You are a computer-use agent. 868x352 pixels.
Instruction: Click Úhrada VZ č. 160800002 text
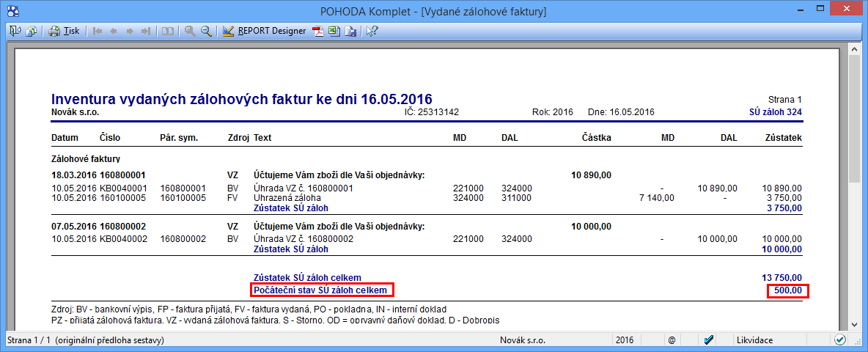304,239
